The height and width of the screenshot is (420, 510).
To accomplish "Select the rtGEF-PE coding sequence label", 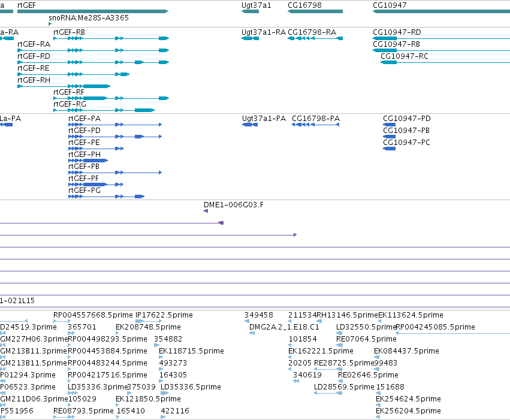I will [84, 143].
